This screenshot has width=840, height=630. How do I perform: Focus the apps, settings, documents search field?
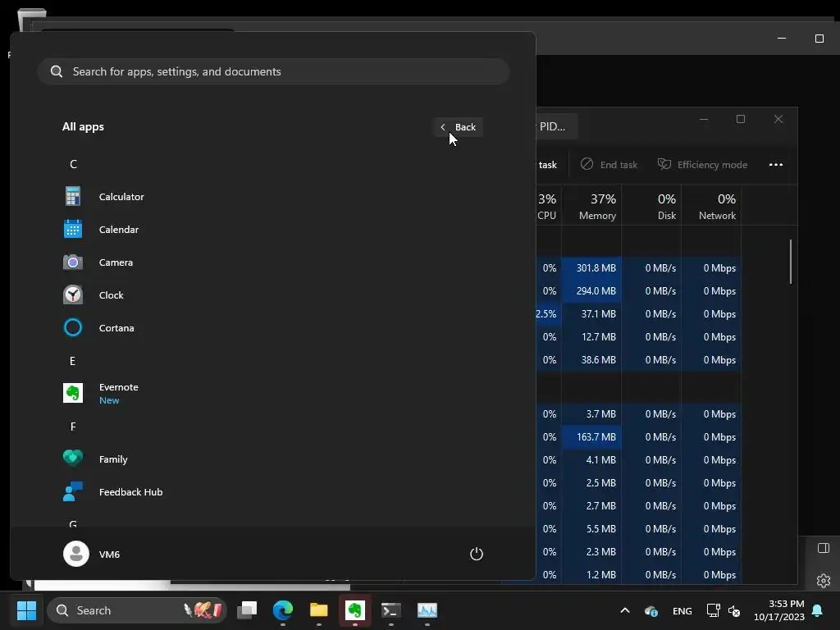click(273, 71)
